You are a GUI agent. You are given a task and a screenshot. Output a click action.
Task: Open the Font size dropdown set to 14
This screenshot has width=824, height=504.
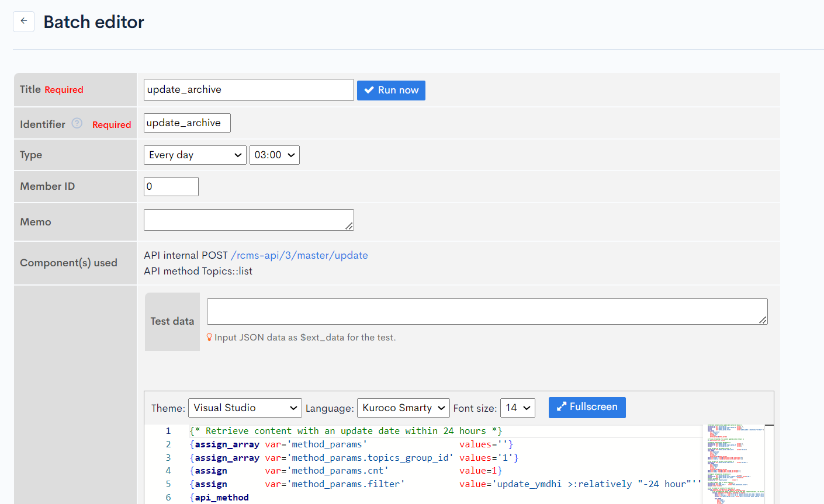[x=518, y=408]
